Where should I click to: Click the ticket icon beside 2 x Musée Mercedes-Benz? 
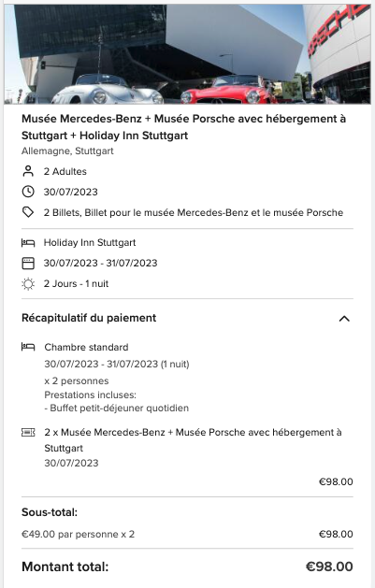(x=28, y=433)
